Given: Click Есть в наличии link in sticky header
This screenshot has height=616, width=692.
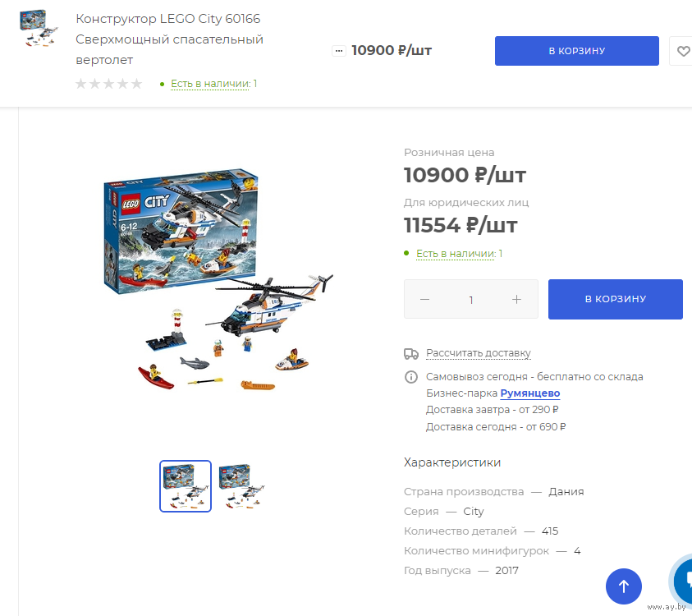Looking at the screenshot, I should 213,84.
